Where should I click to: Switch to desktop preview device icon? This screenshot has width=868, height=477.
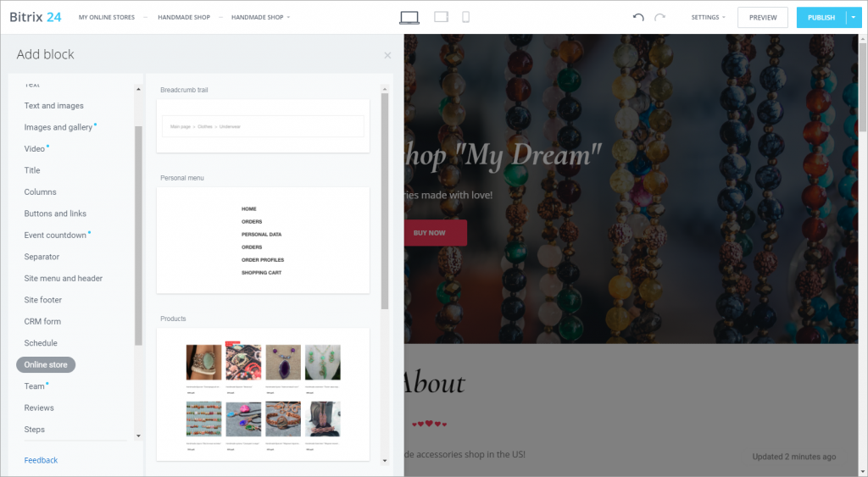click(x=409, y=18)
